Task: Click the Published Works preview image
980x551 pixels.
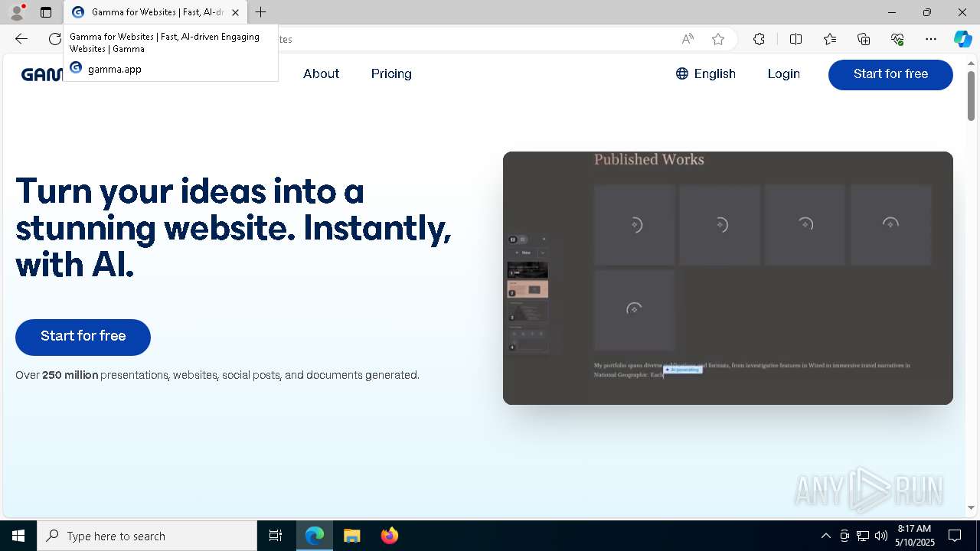Action: (728, 278)
